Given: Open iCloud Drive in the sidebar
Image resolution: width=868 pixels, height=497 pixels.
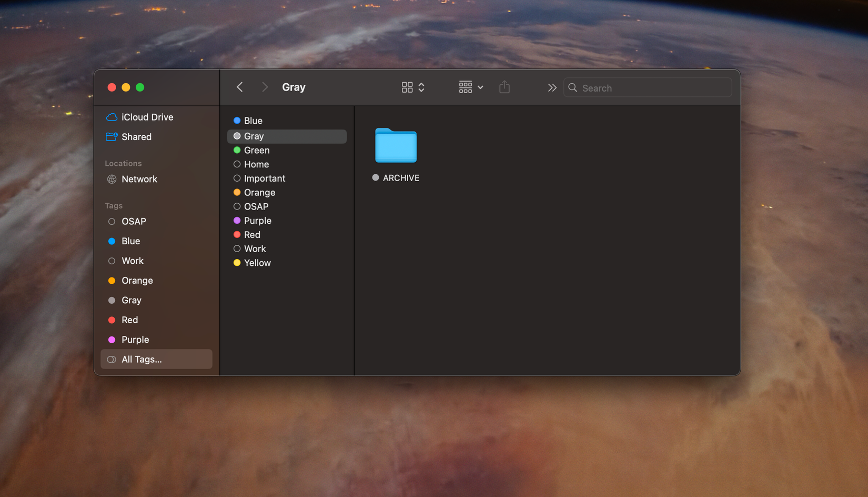Looking at the screenshot, I should click(x=156, y=117).
